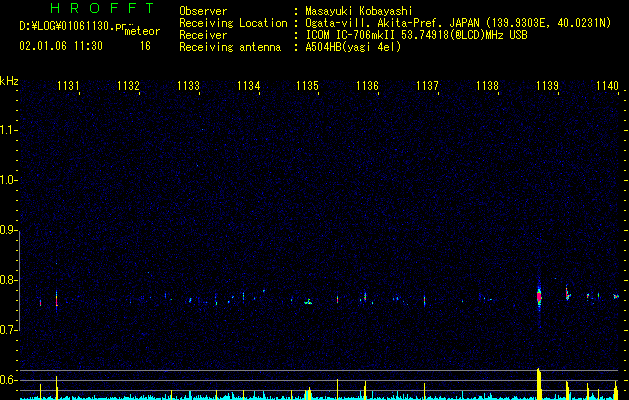Click the "meteor" count label
This screenshot has height=400, width=629.
[x=142, y=31]
